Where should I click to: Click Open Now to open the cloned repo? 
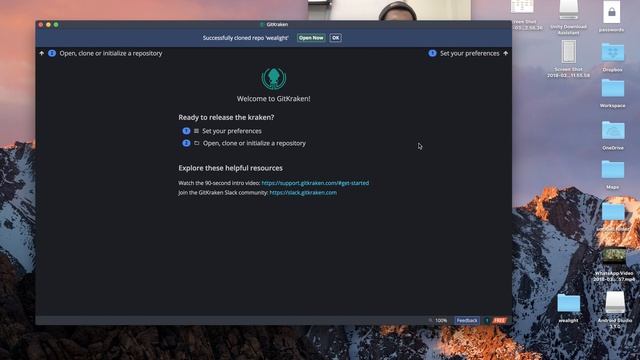coord(311,38)
